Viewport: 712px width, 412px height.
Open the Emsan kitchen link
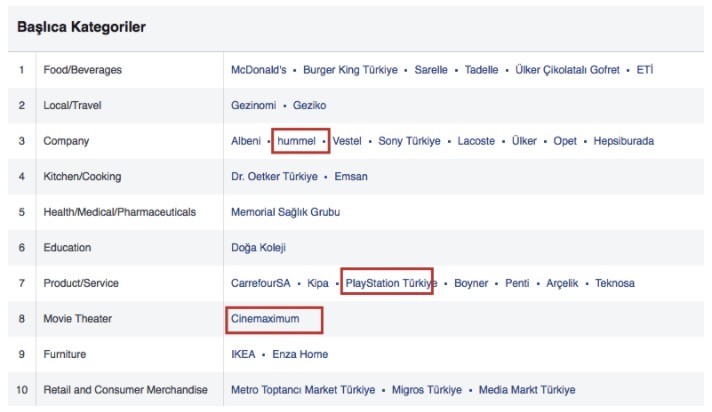coord(351,177)
